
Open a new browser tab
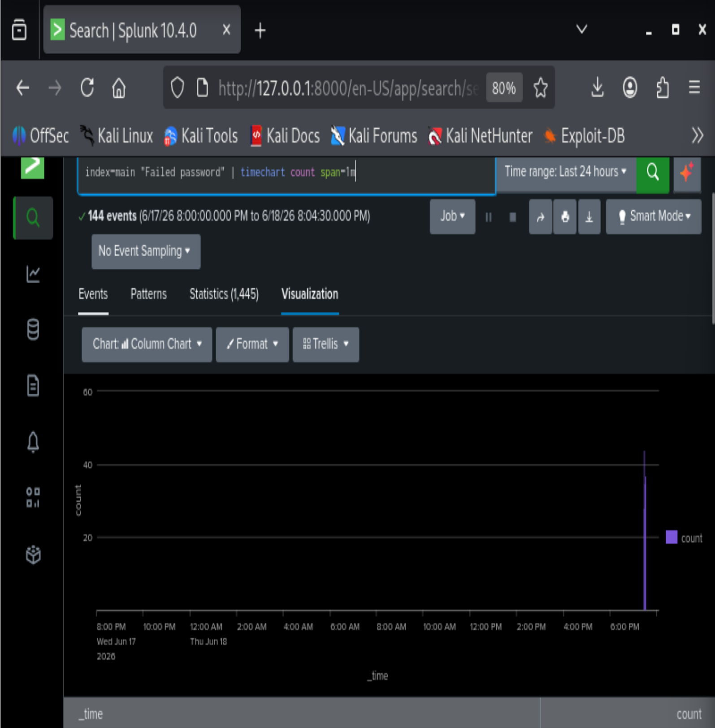click(x=260, y=30)
